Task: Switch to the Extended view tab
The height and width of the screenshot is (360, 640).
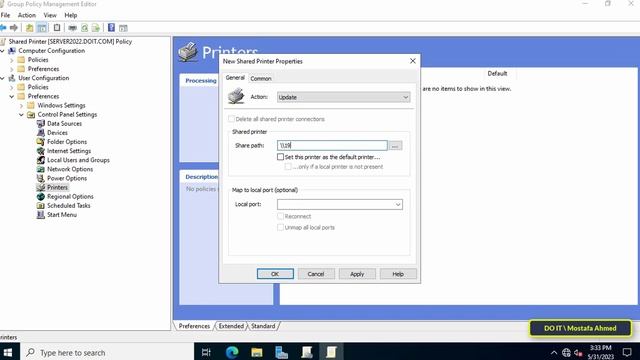Action: pyautogui.click(x=231, y=326)
